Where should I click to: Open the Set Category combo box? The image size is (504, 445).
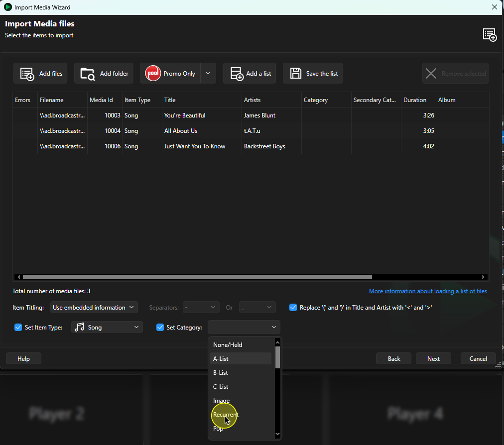(x=244, y=327)
